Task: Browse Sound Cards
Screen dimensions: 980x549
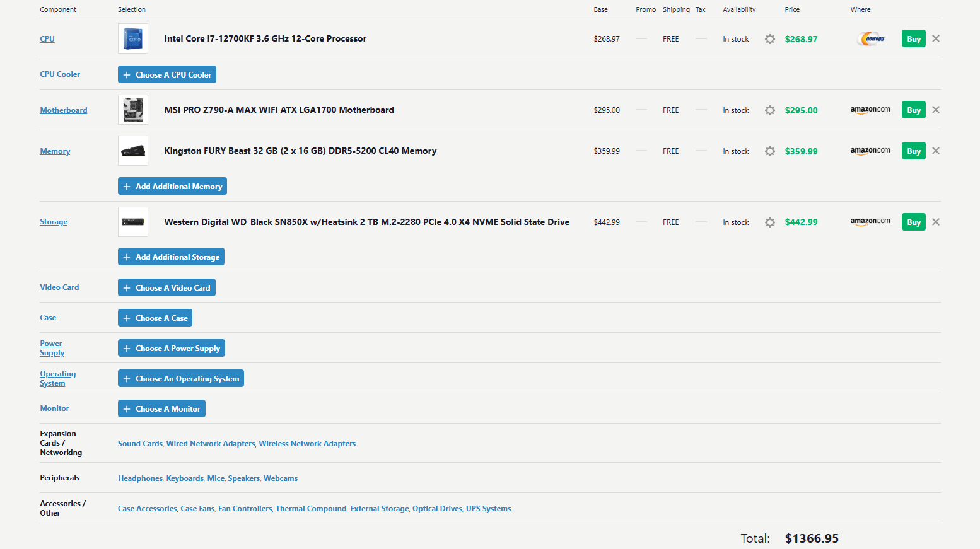Action: point(140,444)
